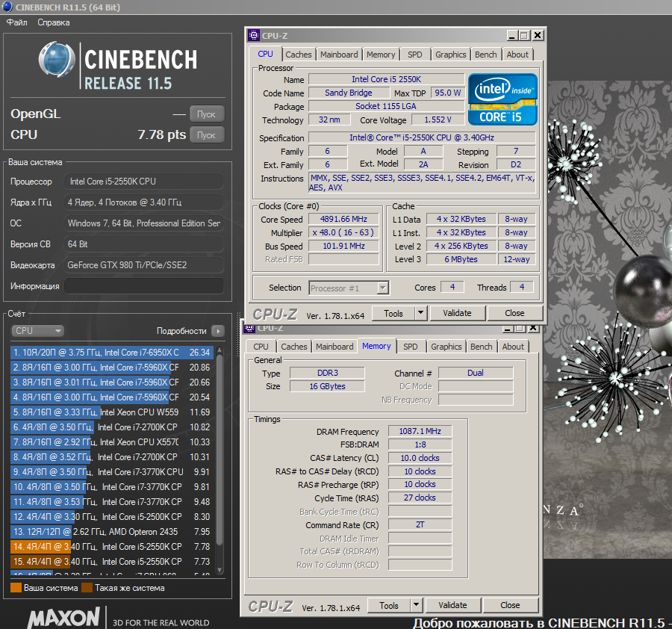
Task: Click the Cinebench sphere logo
Action: point(57,60)
